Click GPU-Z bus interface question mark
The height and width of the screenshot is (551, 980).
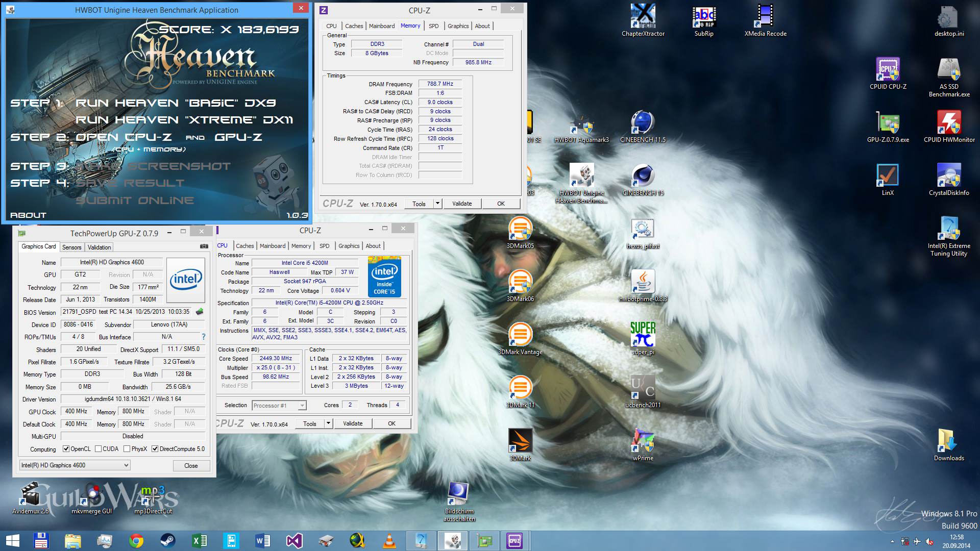[203, 337]
